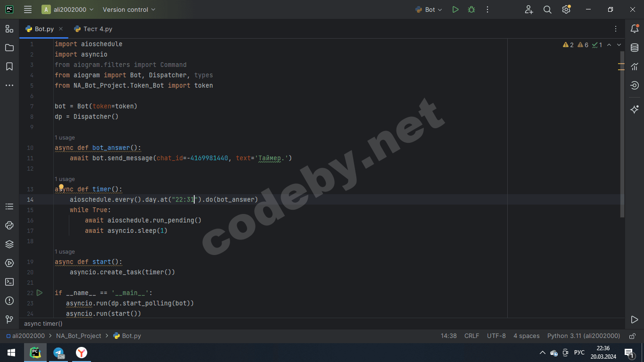The width and height of the screenshot is (644, 362).
Task: Go to next highlighted error arrow
Action: point(619,45)
